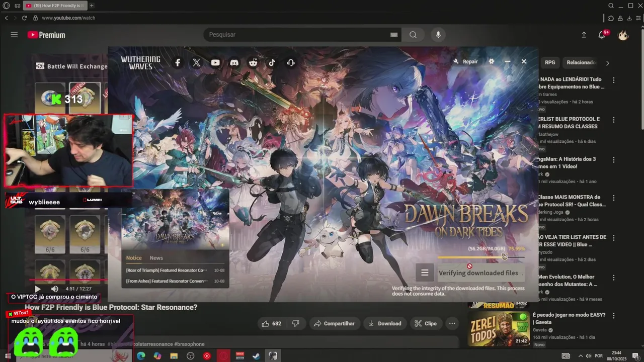Click the YouTube search magnifier button
The image size is (644, 362).
point(413,35)
